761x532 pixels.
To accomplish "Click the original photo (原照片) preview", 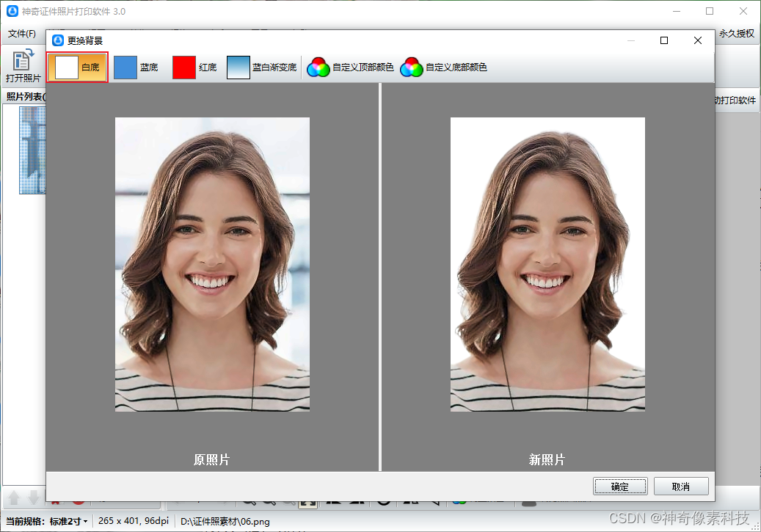I will tap(212, 265).
